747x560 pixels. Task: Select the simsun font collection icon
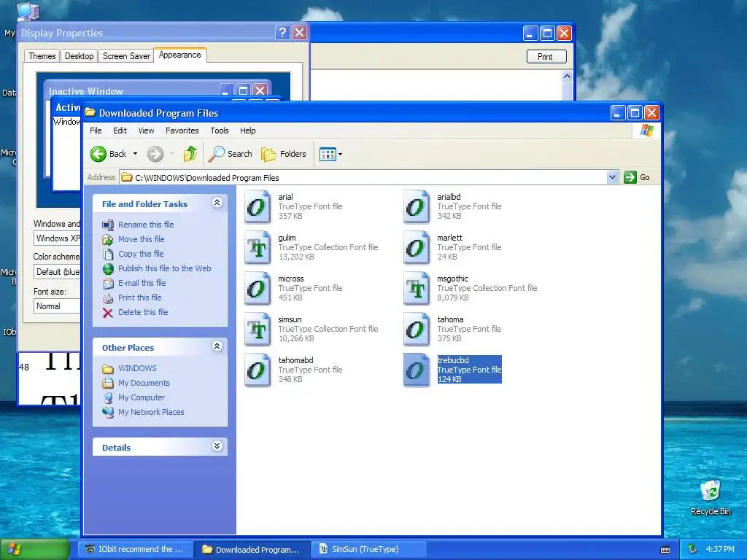258,330
